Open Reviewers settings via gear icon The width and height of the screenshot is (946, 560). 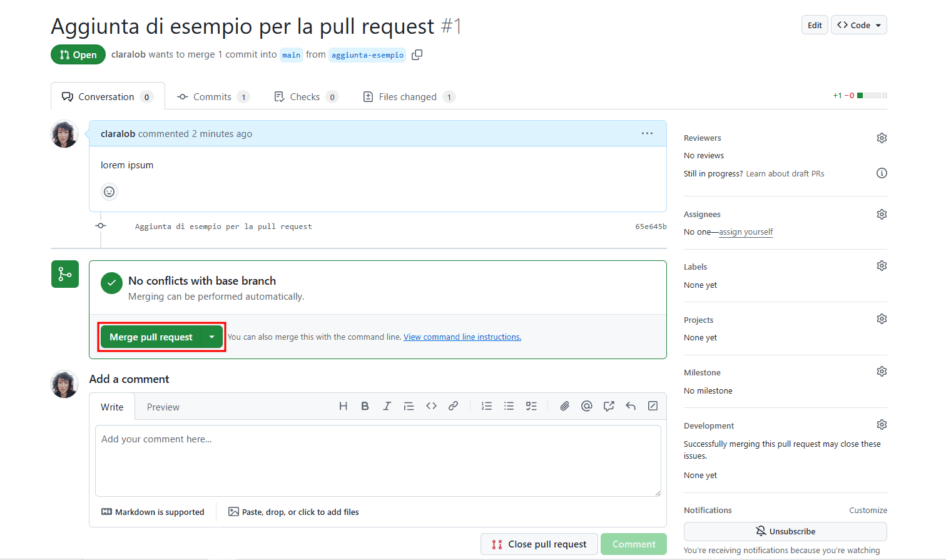882,138
